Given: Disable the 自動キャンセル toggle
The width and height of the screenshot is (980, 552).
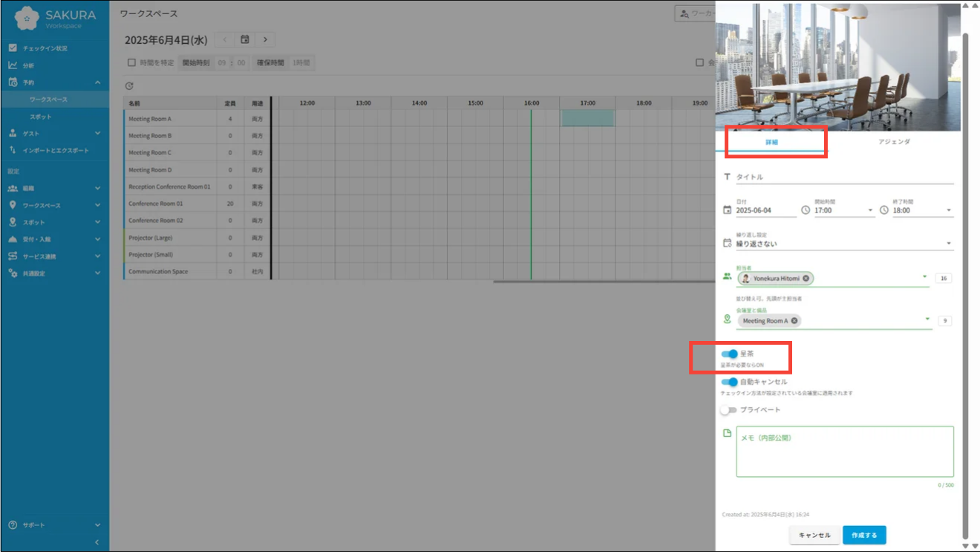Looking at the screenshot, I should (x=730, y=382).
